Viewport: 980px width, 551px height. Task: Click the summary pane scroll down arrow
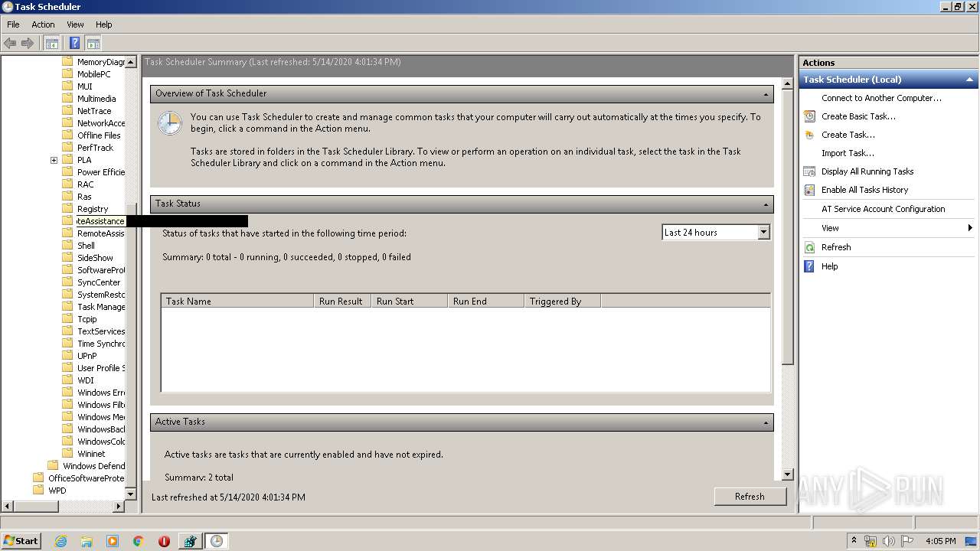tap(787, 475)
